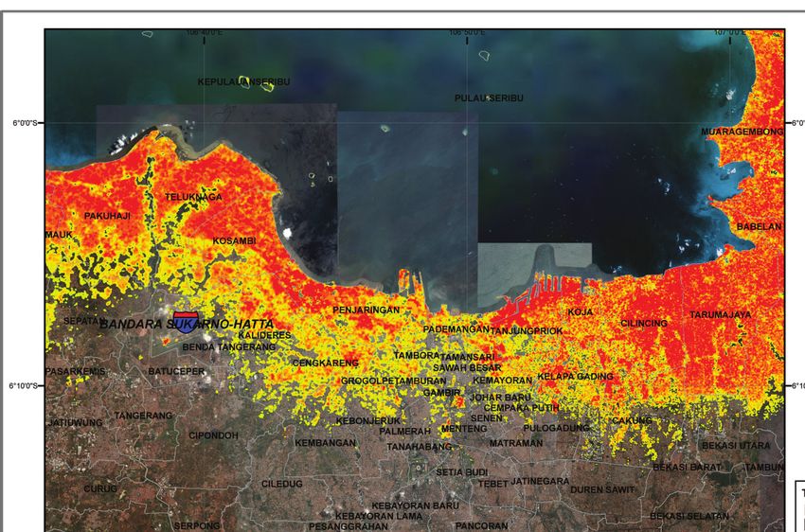Select the KEBAYORAN LAMA label
805x532 pixels.
click(379, 516)
